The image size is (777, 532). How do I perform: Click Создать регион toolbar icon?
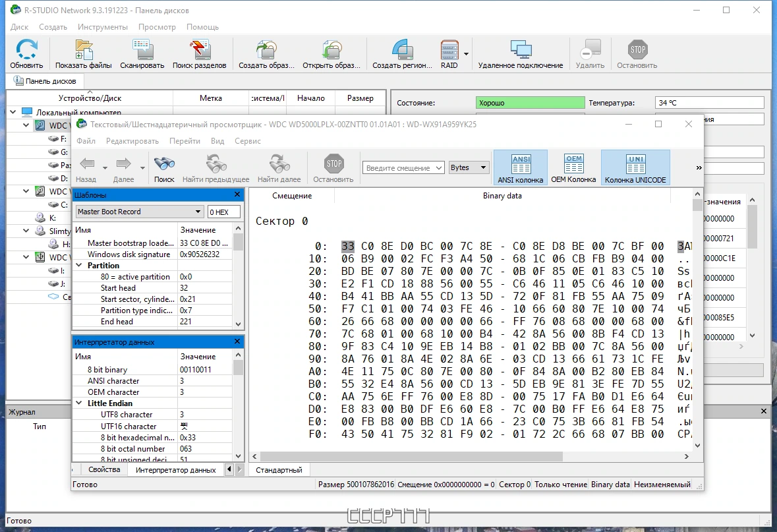(403, 49)
